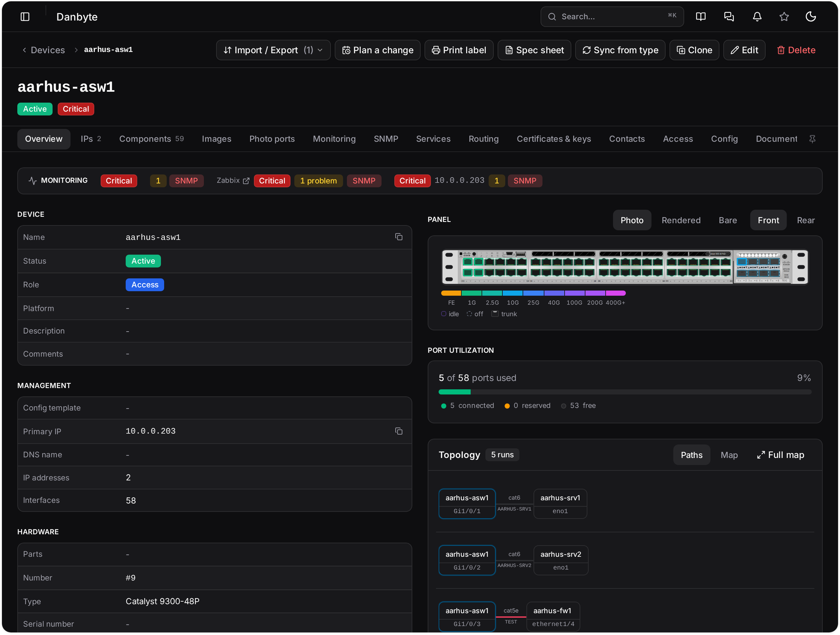Open Certificates & keys tab

click(x=554, y=139)
